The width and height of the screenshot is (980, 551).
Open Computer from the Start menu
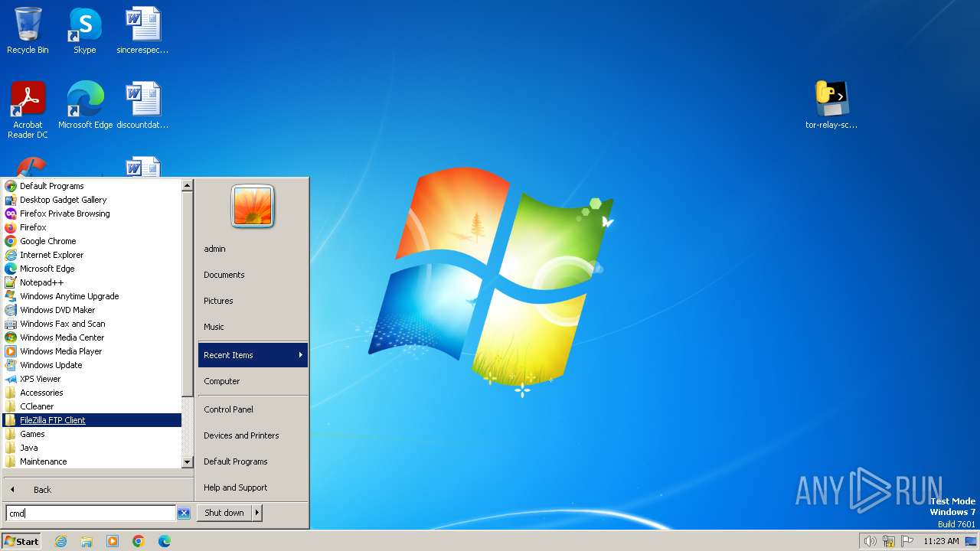[253, 381]
